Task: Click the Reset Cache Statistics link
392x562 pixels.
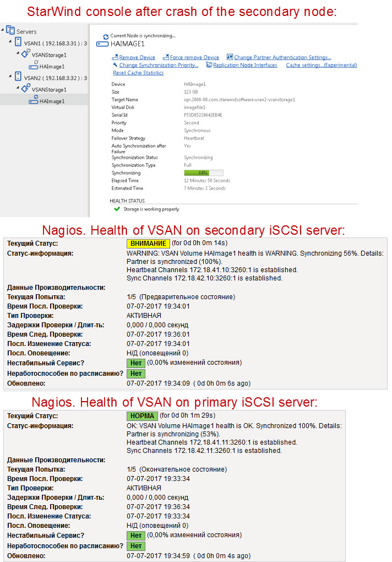Action: tap(138, 73)
